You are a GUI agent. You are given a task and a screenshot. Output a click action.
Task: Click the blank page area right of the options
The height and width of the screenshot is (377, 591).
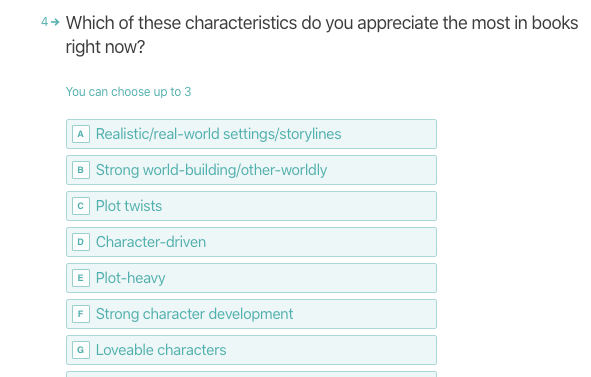(513, 241)
